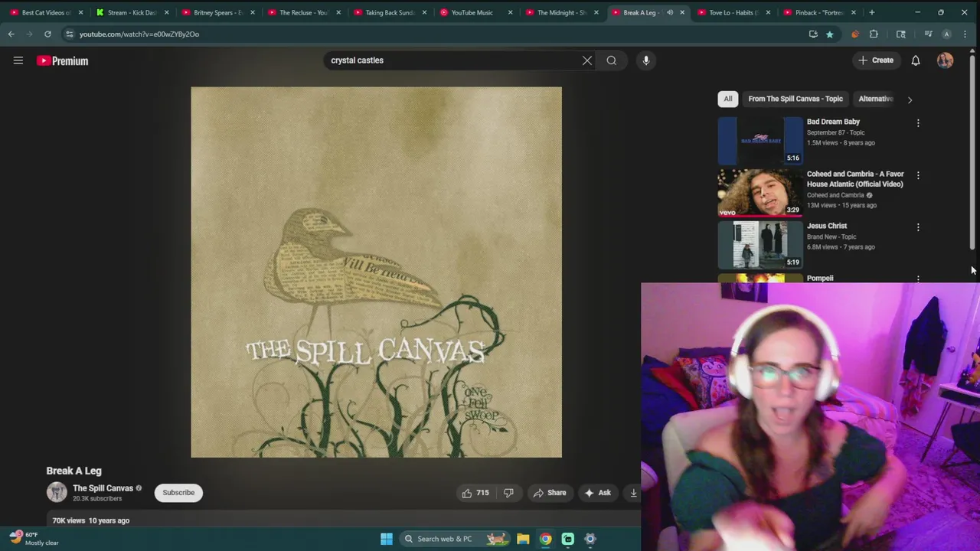Open the account avatar menu
The height and width of the screenshot is (551, 980).
(x=945, y=60)
